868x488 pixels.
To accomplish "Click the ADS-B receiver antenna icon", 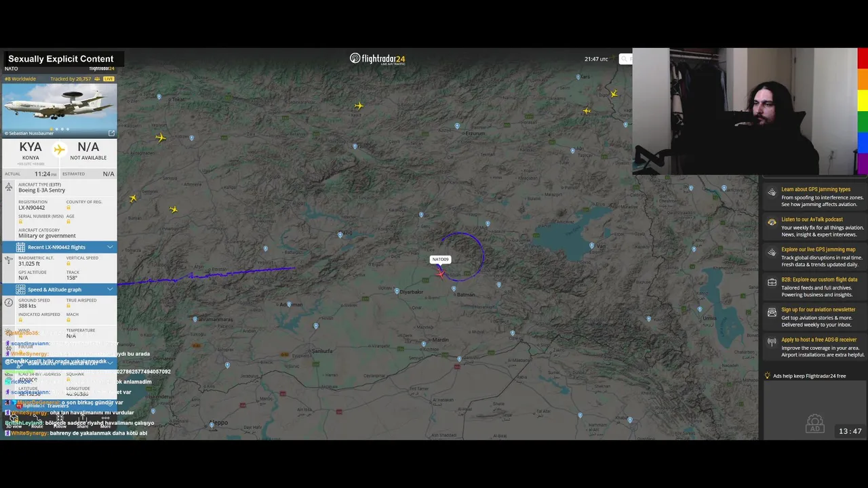I will tap(772, 342).
